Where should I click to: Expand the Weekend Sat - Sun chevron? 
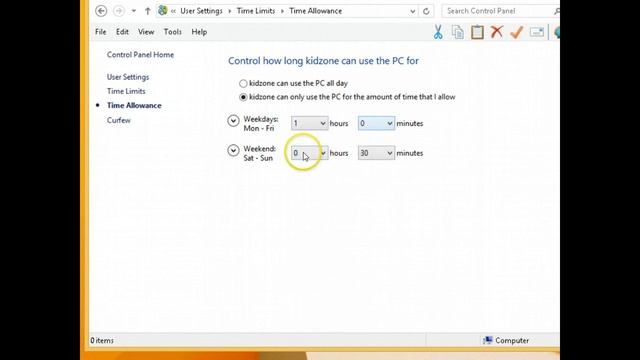[233, 151]
